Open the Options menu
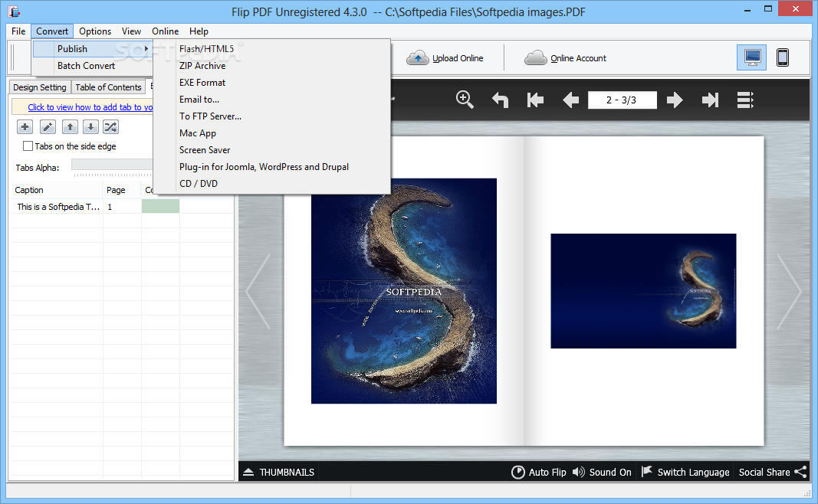 tap(95, 31)
